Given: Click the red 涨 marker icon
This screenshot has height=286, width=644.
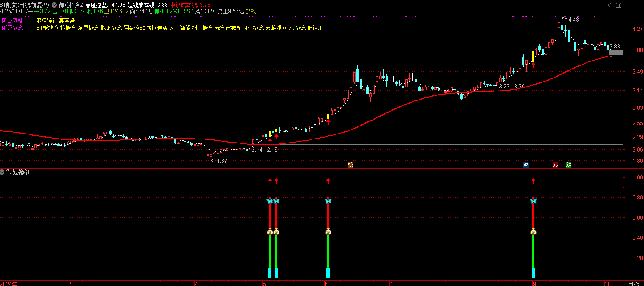Looking at the screenshot, I should pyautogui.click(x=556, y=165).
